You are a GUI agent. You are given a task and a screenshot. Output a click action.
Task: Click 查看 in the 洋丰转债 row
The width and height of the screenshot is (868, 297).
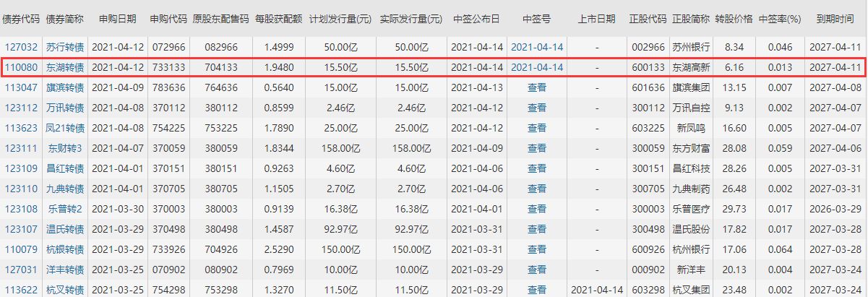(536, 270)
